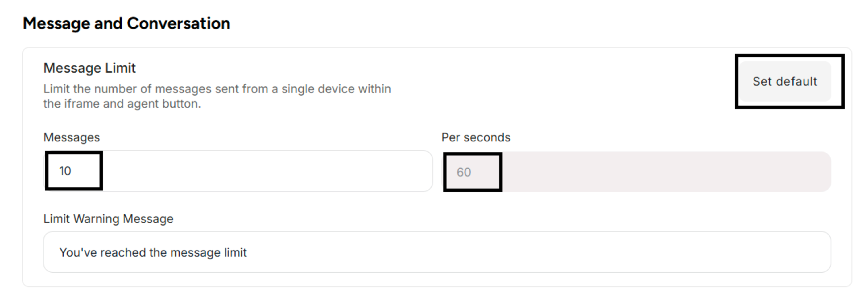This screenshot has height=302, width=868.
Task: Click the Limit Warning Message label
Action: tap(108, 219)
